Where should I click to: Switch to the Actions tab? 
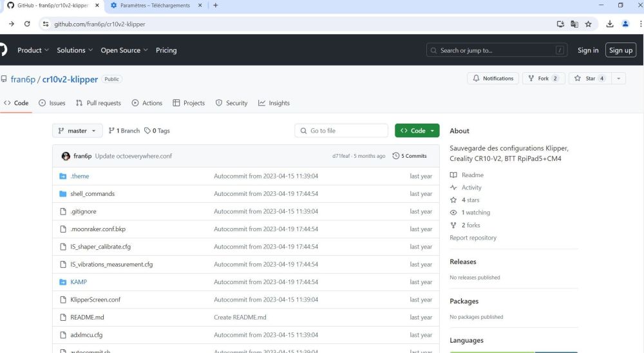pos(147,103)
